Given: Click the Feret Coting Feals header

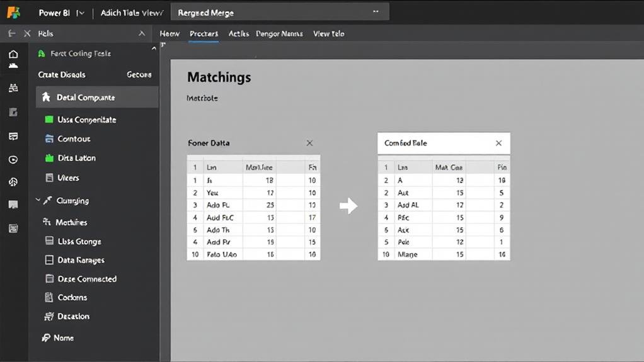Looking at the screenshot, I should click(81, 54).
